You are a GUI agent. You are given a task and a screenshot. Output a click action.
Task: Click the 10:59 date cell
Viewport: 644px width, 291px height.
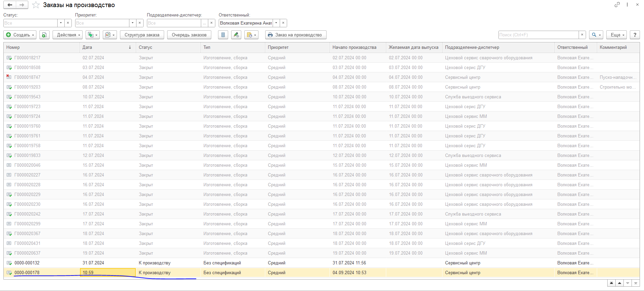(108, 272)
